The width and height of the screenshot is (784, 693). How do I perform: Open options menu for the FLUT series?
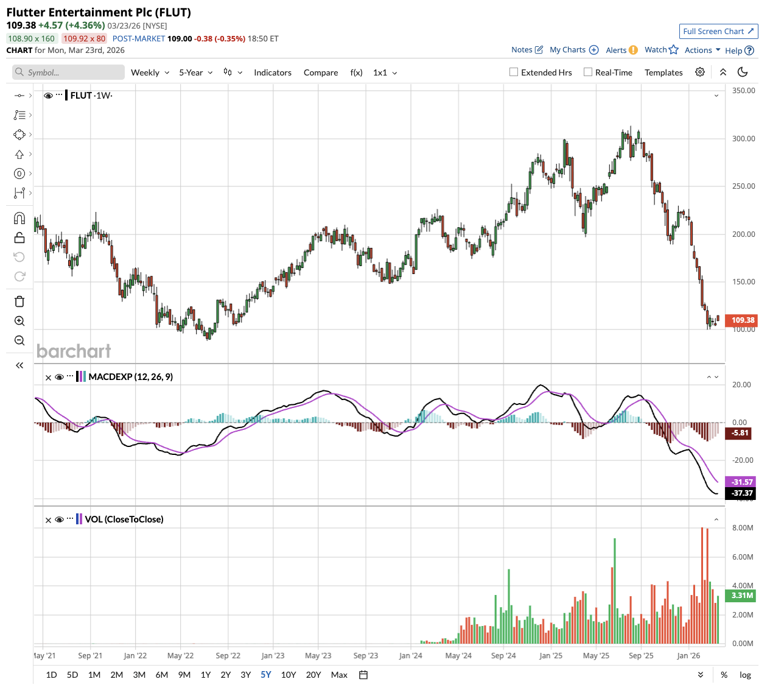point(59,95)
